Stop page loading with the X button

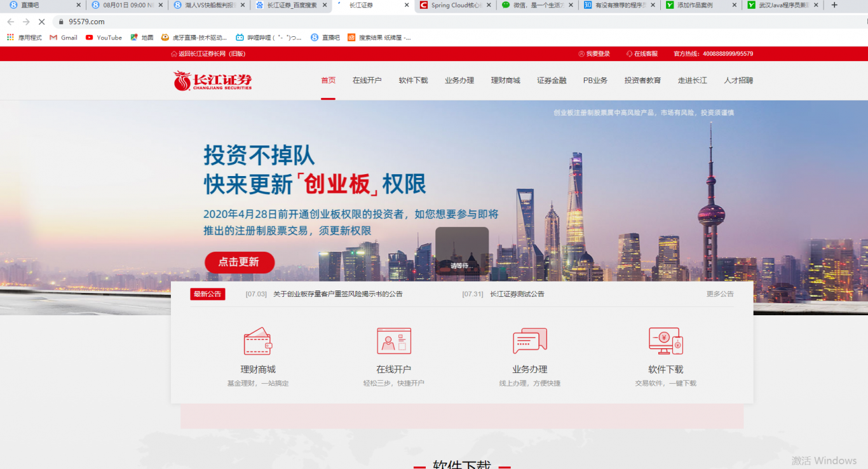coord(41,22)
